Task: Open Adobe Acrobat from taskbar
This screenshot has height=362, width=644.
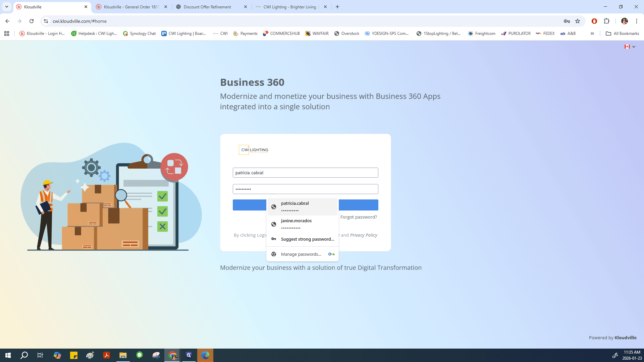Action: click(107, 355)
